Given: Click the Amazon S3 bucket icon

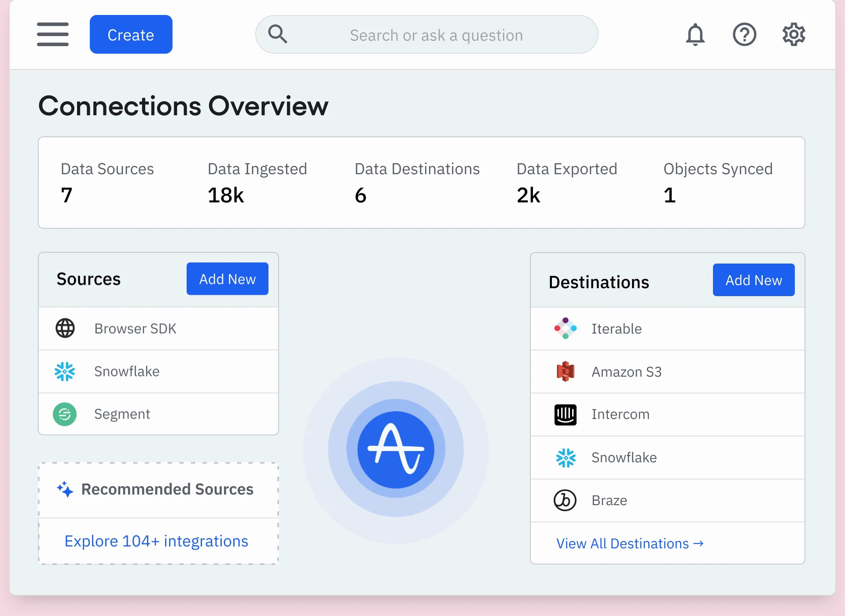Looking at the screenshot, I should (565, 372).
